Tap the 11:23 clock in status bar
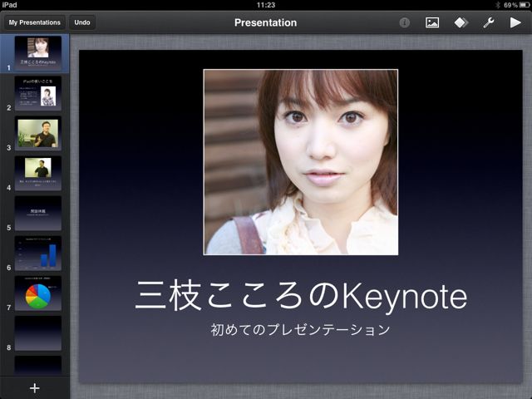 pos(266,5)
